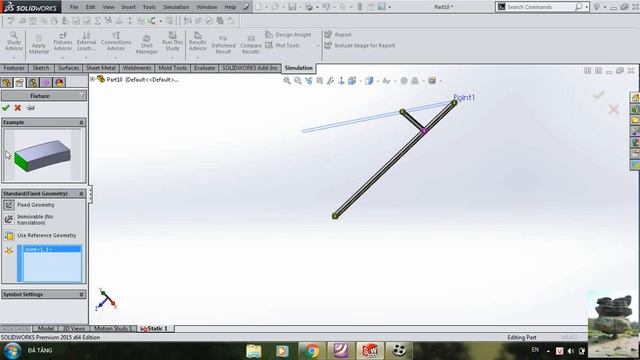Click Zoom to Fit in view toolbar
Viewport: 640px width, 360px height.
tap(287, 81)
